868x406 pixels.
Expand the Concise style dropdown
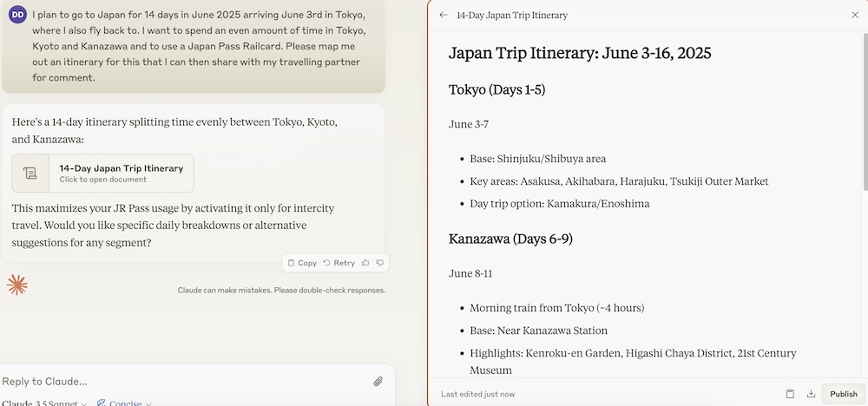124,403
